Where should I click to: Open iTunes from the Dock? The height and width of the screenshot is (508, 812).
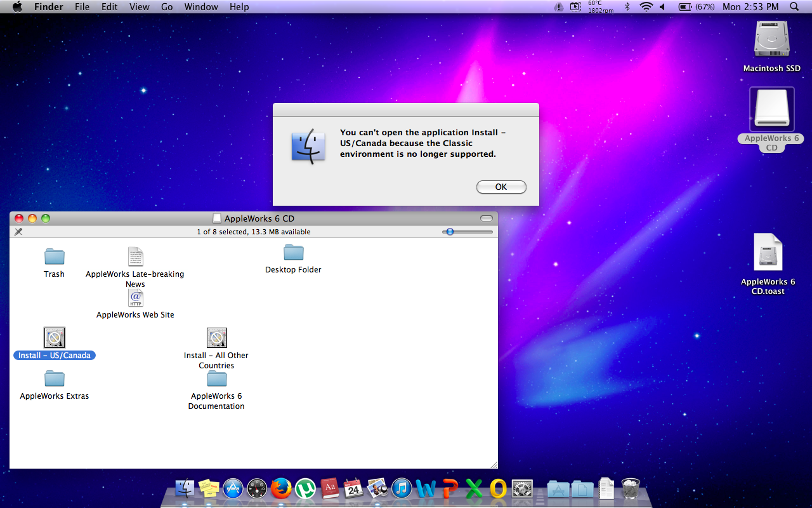pos(402,488)
